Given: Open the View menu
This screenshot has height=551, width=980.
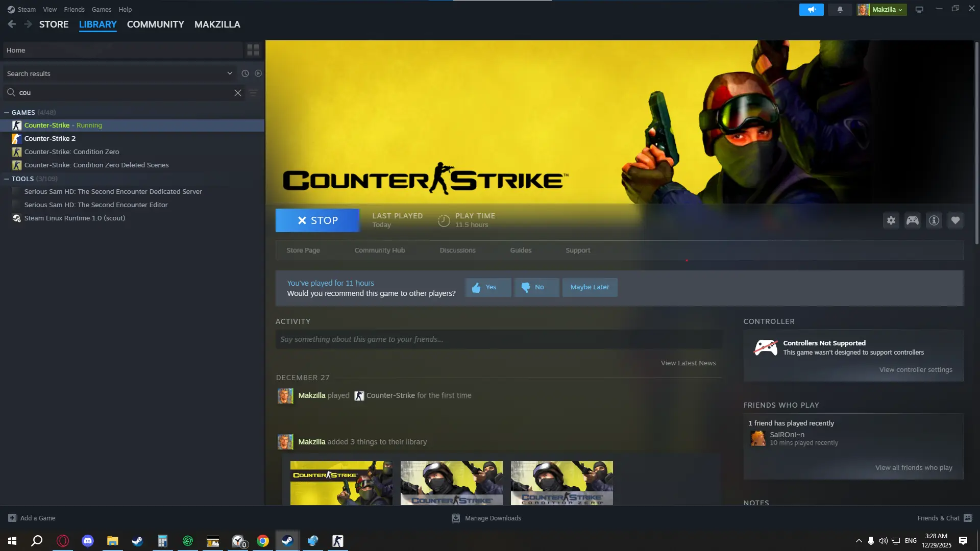Looking at the screenshot, I should click(50, 10).
